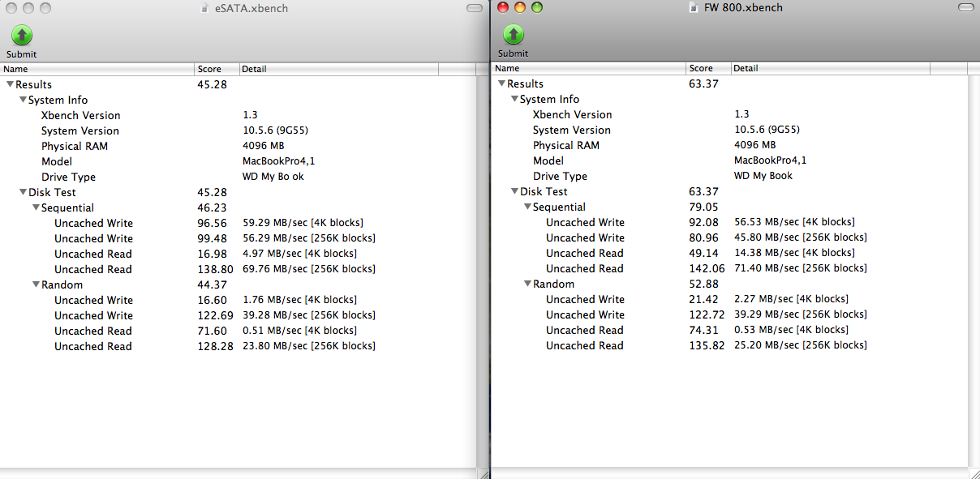Click document icon in FW 800.xbench title

693,7
